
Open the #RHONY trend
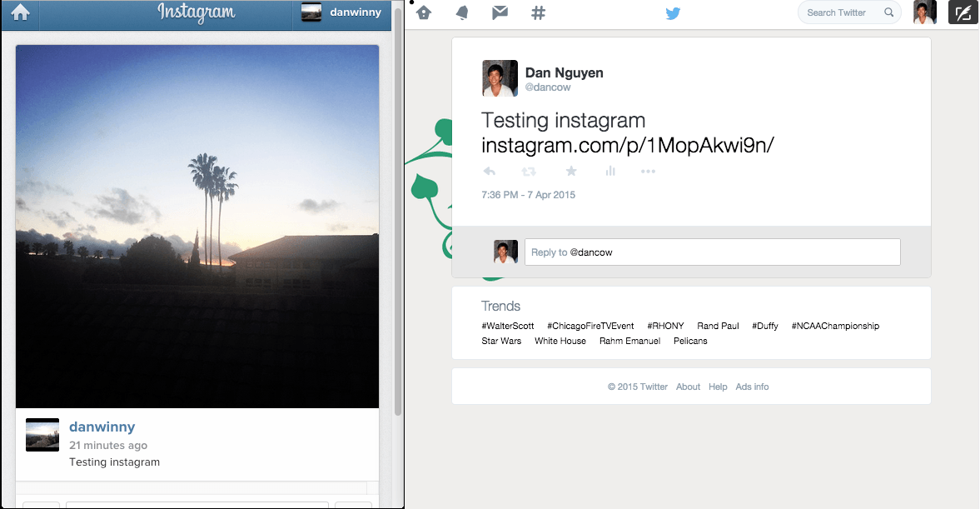click(665, 326)
